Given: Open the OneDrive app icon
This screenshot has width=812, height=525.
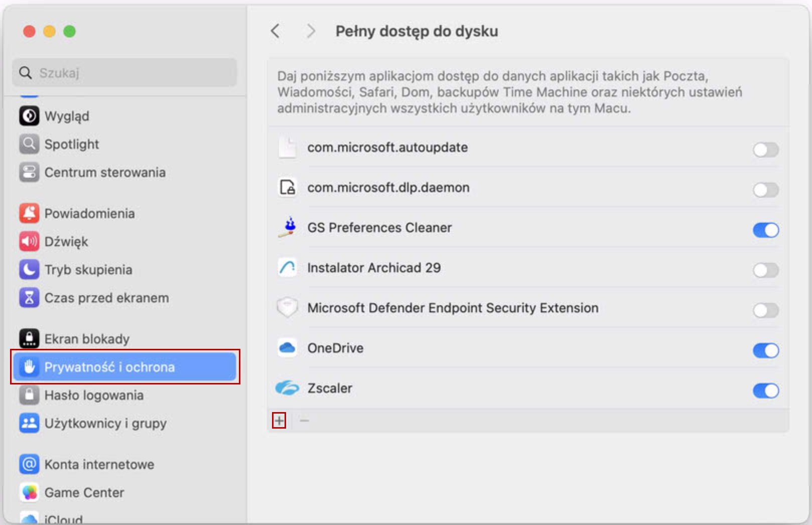Looking at the screenshot, I should click(x=287, y=348).
